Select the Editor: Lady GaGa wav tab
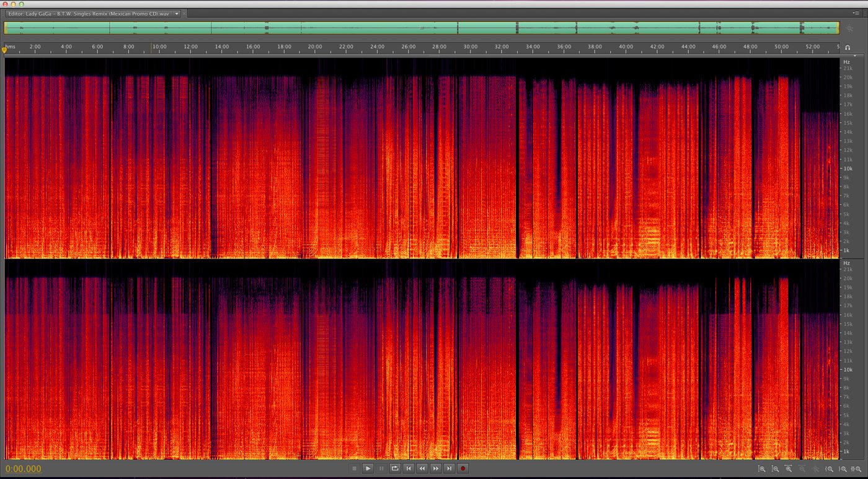 point(89,13)
